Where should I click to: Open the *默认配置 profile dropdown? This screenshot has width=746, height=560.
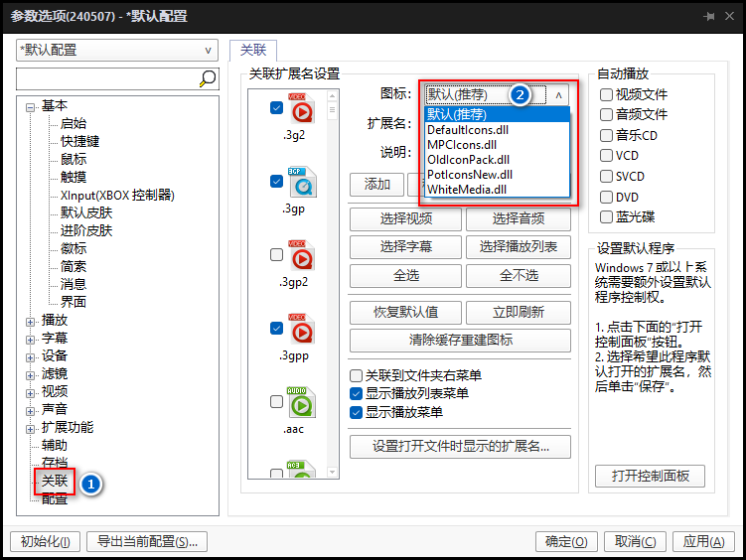117,50
